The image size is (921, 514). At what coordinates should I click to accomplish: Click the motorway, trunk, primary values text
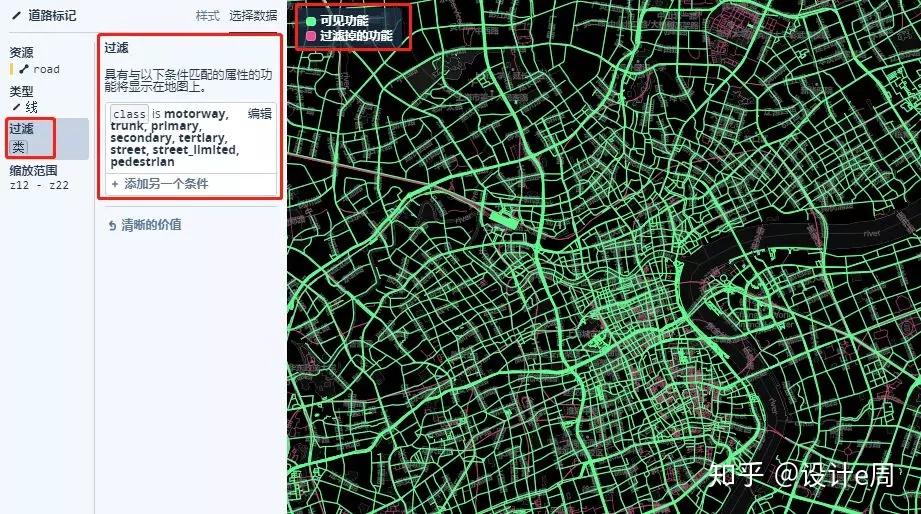(x=170, y=120)
